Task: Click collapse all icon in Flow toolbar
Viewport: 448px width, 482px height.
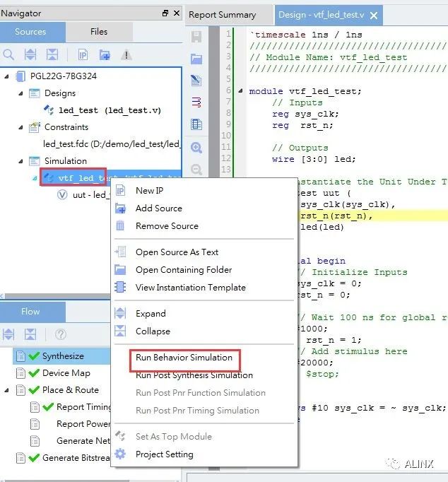Action: (30, 334)
